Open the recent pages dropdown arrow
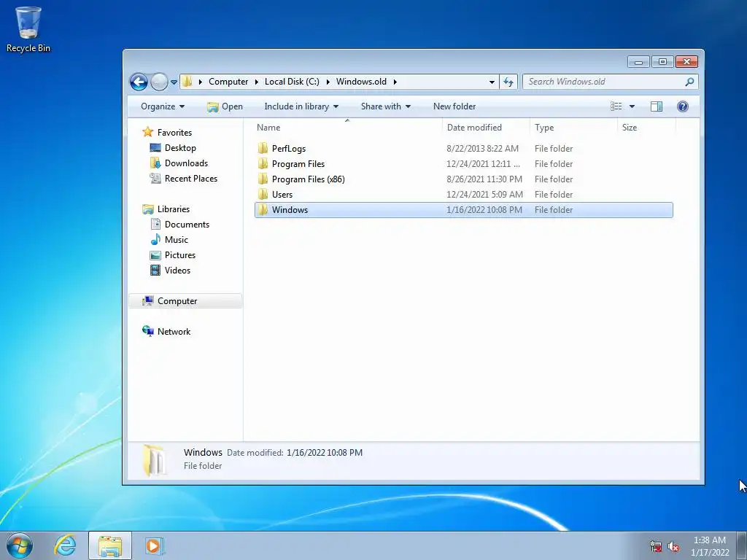Viewport: 747px width, 560px height. pos(174,82)
